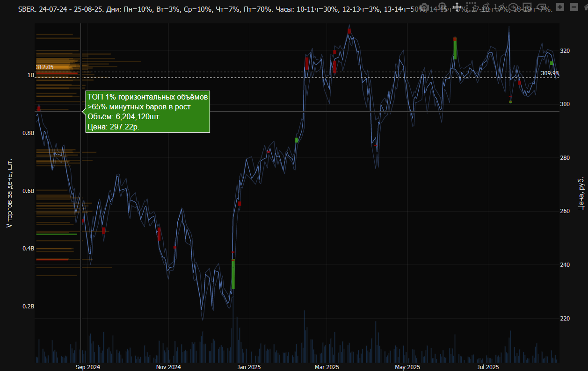This screenshot has height=371, width=588.
Task: Click the small green marker in August 2025
Action: point(552,63)
